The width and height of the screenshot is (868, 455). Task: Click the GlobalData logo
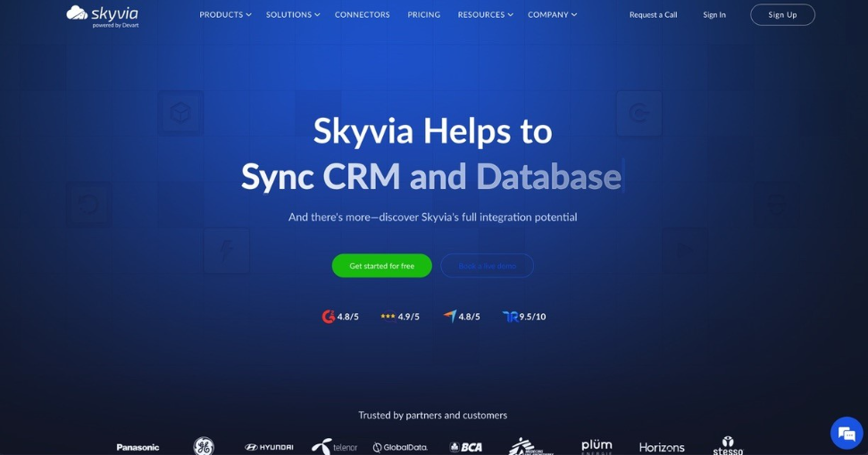click(400, 447)
